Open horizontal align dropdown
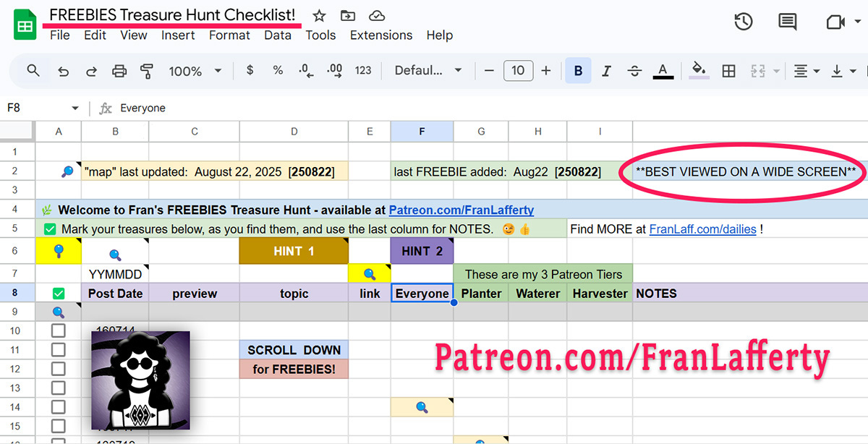Image resolution: width=868 pixels, height=444 pixels. [807, 71]
